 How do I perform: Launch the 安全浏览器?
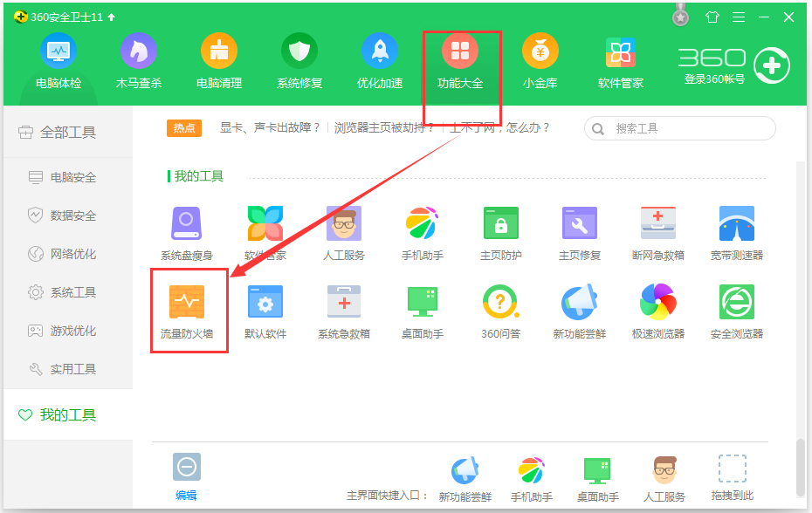coord(736,310)
